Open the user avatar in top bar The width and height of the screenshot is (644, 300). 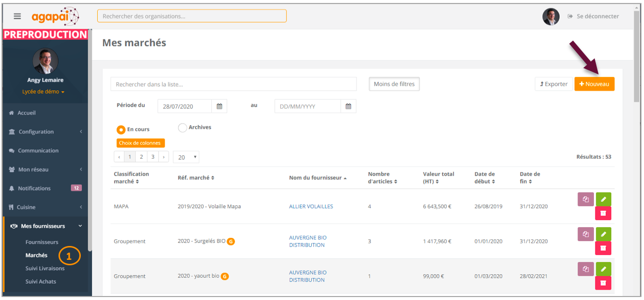[x=551, y=16]
